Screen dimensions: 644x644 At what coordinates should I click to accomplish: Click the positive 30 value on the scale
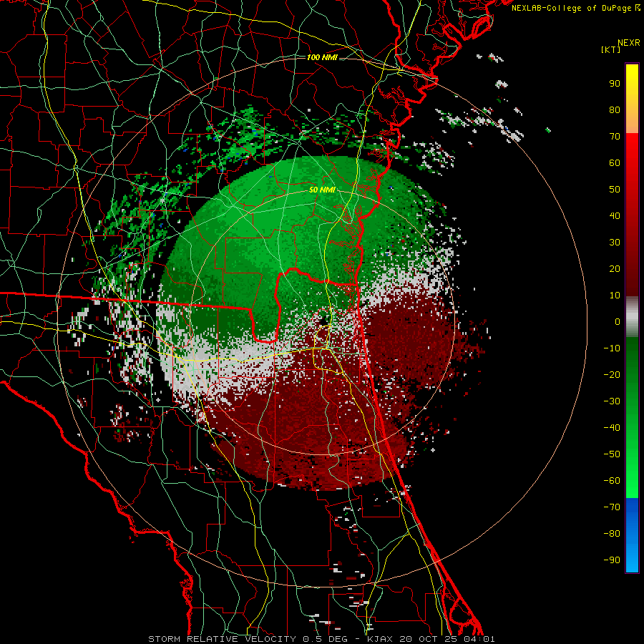(x=615, y=243)
